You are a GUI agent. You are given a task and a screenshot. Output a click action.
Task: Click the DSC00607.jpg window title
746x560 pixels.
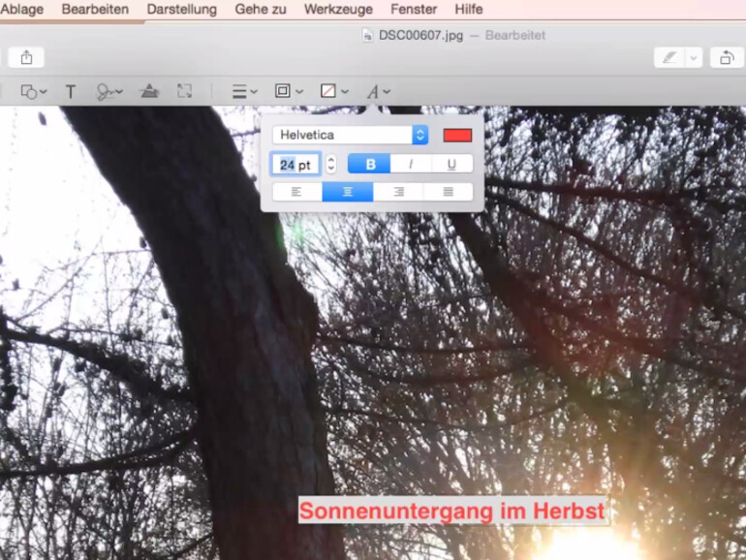(x=420, y=35)
